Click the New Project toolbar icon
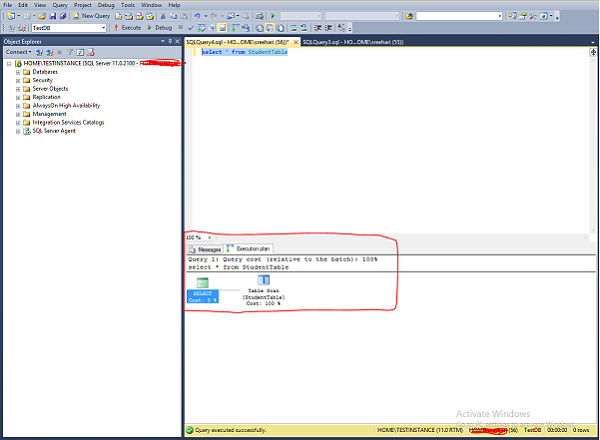 click(11, 16)
